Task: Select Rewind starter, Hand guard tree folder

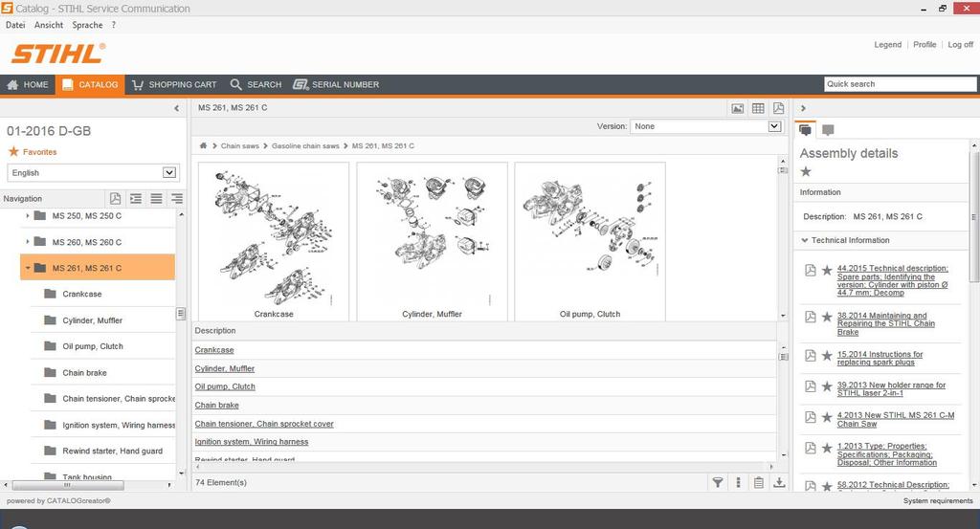Action: 112,451
